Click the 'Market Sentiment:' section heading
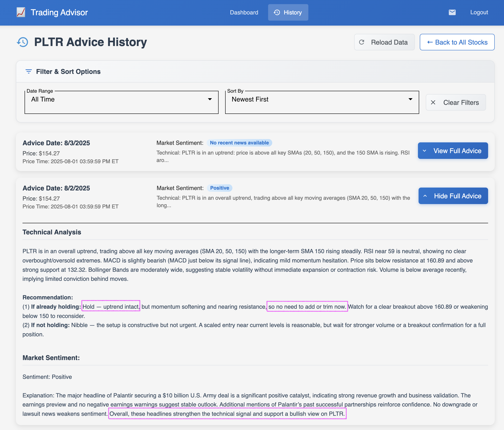Image resolution: width=504 pixels, height=430 pixels. coord(51,358)
